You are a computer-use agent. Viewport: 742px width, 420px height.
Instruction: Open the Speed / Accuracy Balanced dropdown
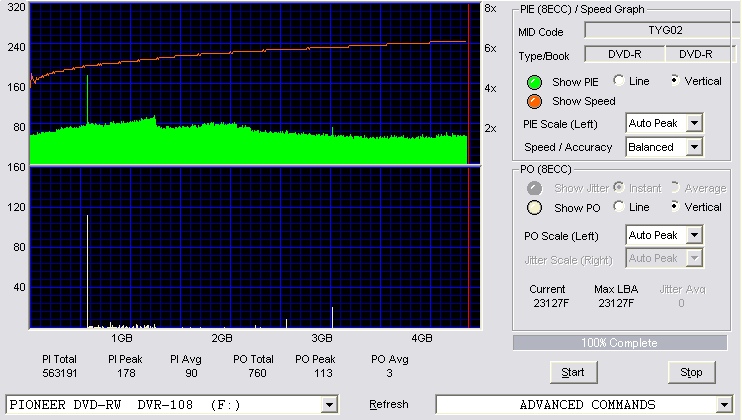694,147
